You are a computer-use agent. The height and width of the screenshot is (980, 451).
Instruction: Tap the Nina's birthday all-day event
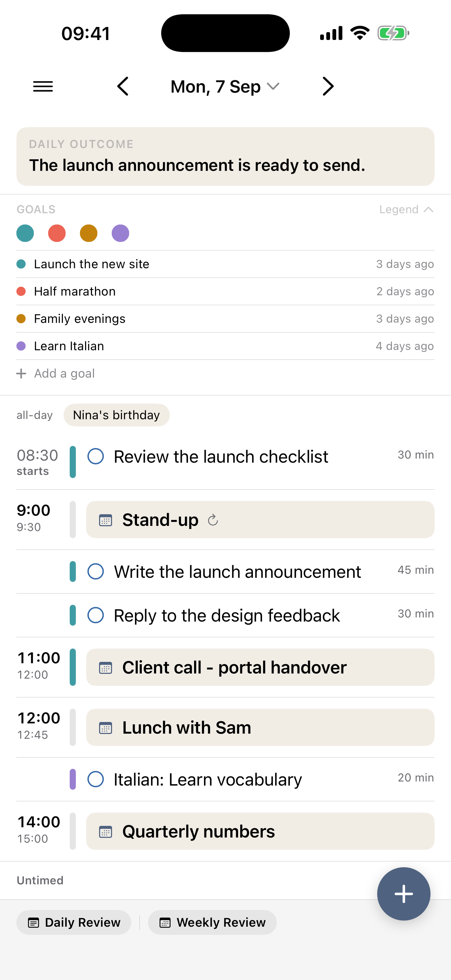tap(117, 415)
